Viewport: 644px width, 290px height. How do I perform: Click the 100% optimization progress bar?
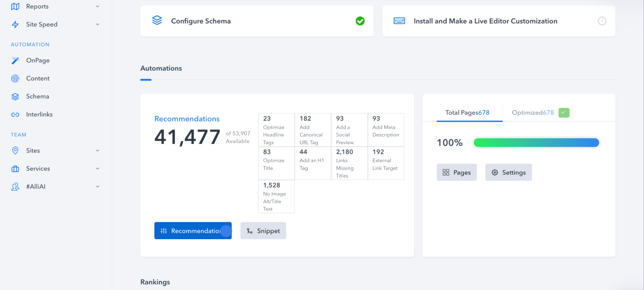click(x=536, y=142)
